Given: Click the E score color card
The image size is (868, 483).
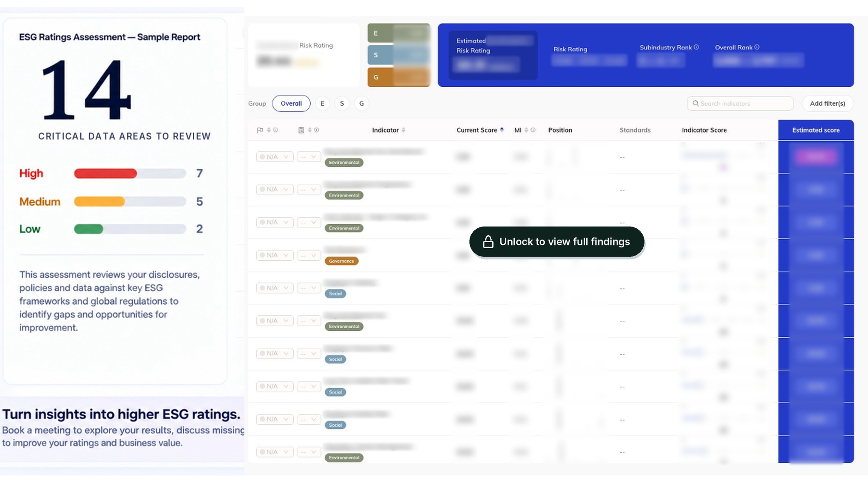Looking at the screenshot, I should point(399,33).
